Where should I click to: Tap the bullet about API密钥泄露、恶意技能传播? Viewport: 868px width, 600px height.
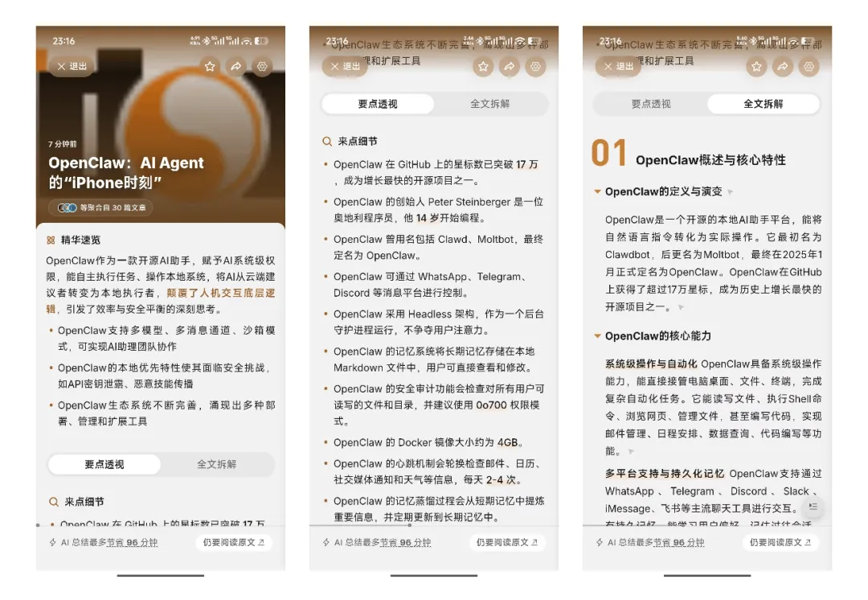pos(162,376)
